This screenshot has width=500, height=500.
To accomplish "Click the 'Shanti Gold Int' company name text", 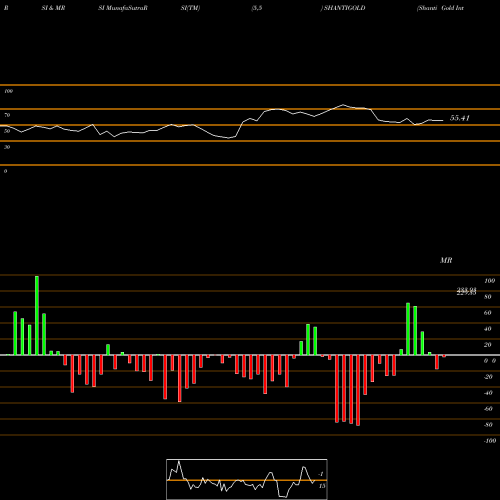I will click(x=440, y=8).
